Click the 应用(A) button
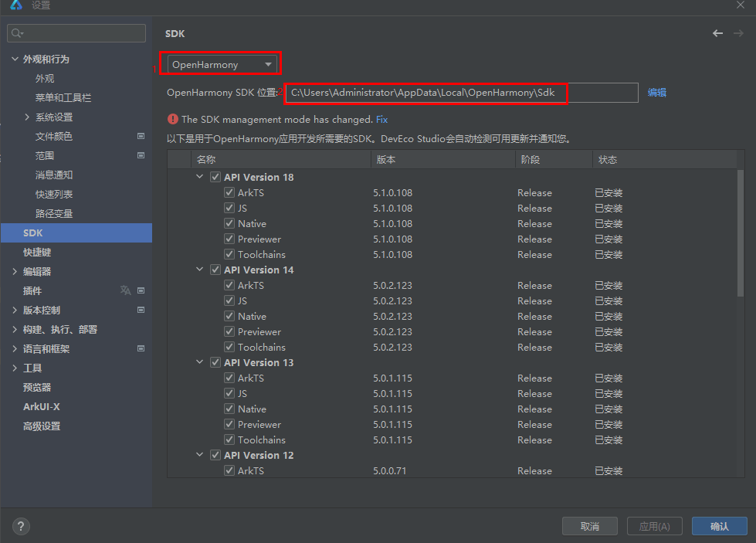756x543 pixels. pyautogui.click(x=655, y=526)
